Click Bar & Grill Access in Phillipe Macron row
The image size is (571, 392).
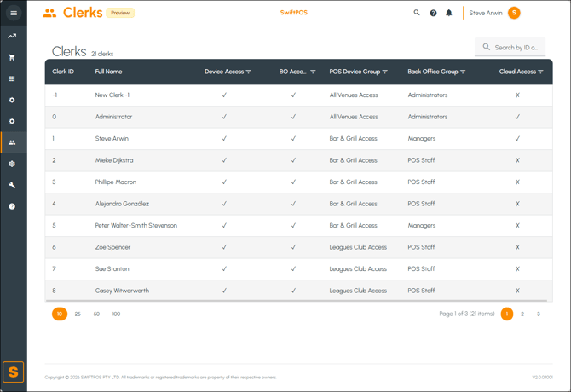(353, 182)
